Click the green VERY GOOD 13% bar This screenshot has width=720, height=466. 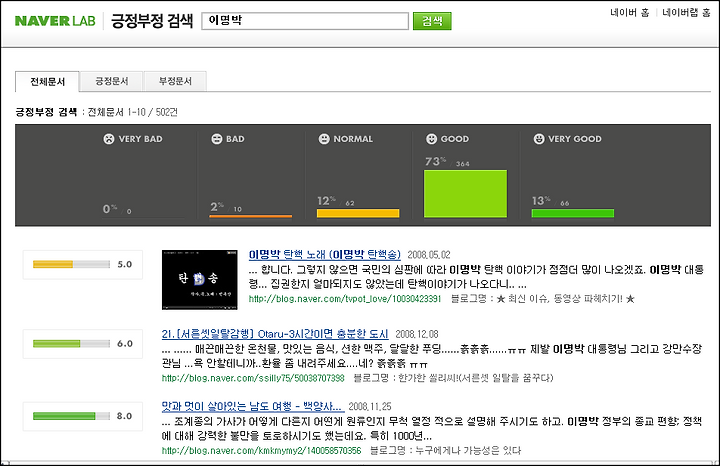(573, 213)
